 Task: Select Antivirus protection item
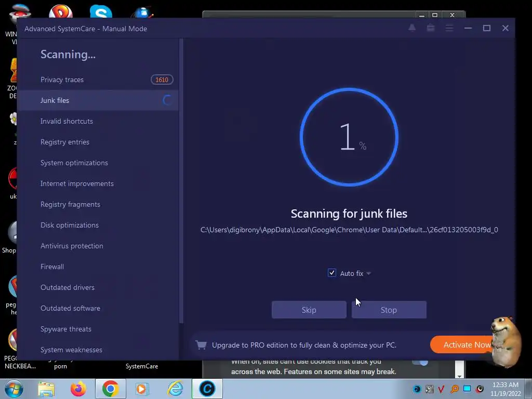[98, 246]
